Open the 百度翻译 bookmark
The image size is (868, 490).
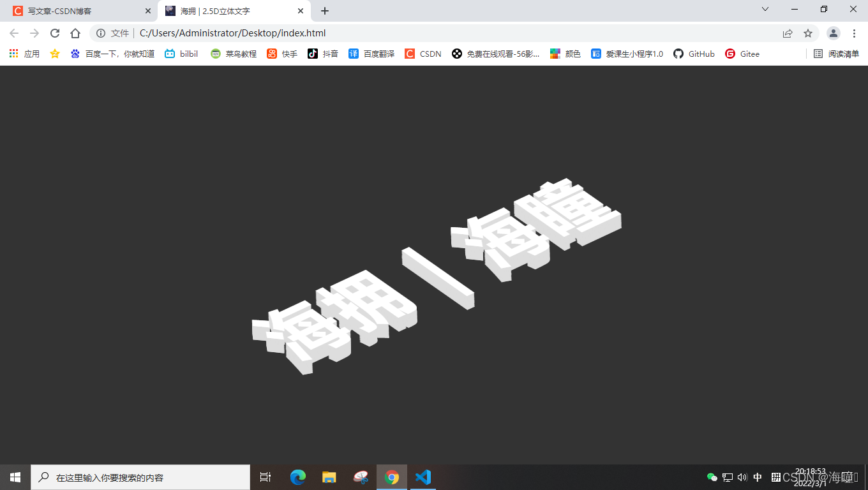(x=371, y=54)
